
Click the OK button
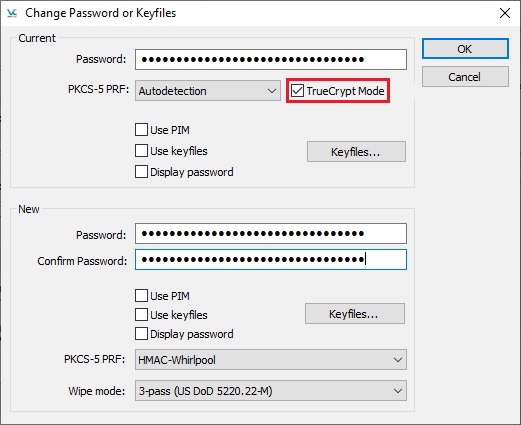465,49
